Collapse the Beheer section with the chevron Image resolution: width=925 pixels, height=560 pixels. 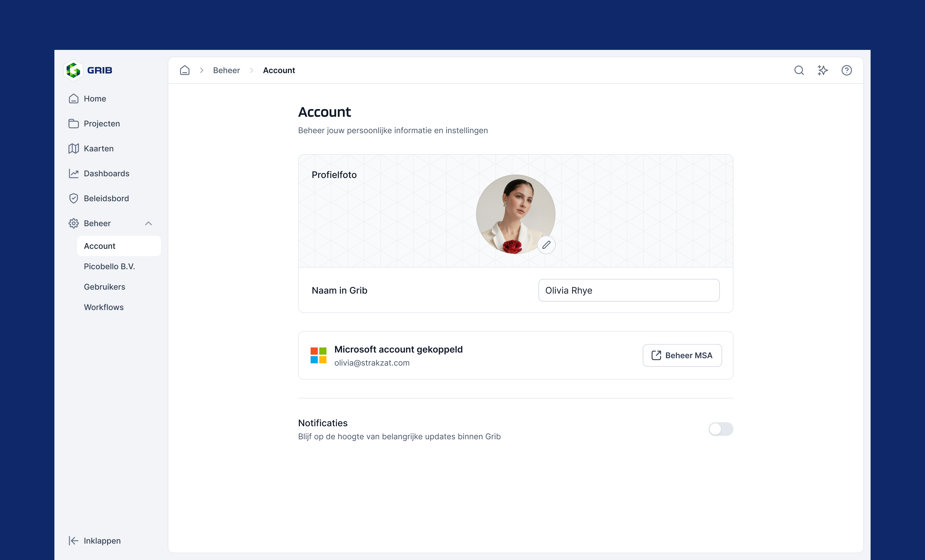point(149,223)
